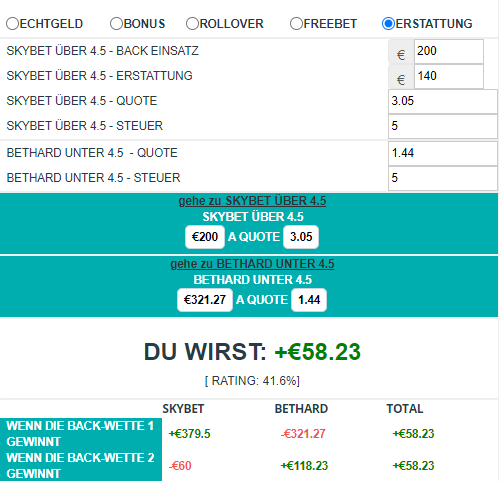Click the TOTAL column header

[x=405, y=409]
